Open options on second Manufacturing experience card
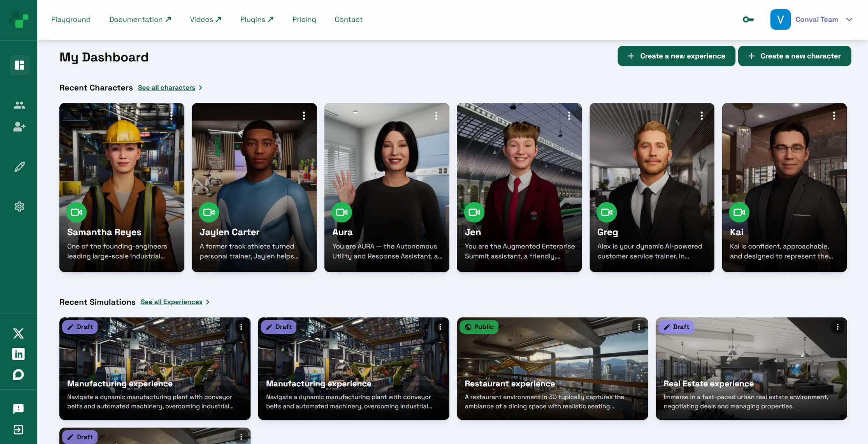This screenshot has width=868, height=444. [x=440, y=327]
